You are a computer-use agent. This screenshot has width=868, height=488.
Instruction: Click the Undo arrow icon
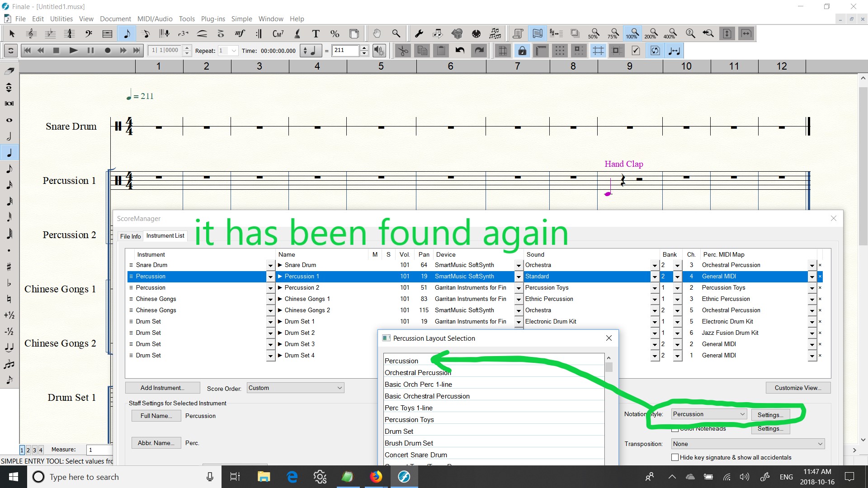(460, 51)
